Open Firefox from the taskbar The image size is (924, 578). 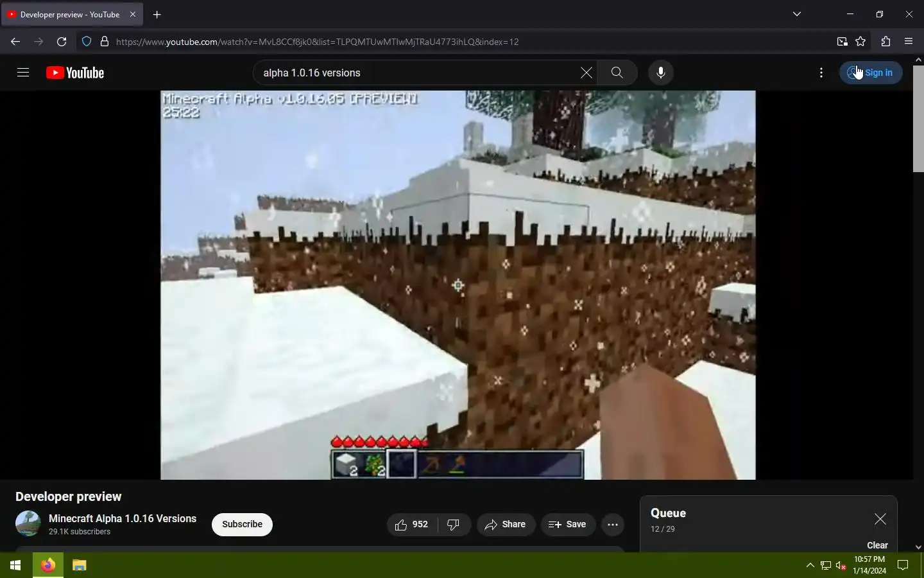48,565
